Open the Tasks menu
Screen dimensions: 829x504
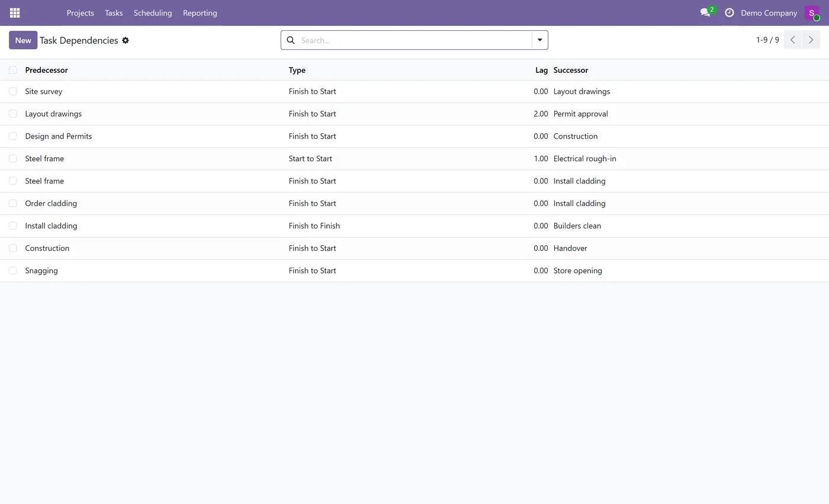[114, 13]
